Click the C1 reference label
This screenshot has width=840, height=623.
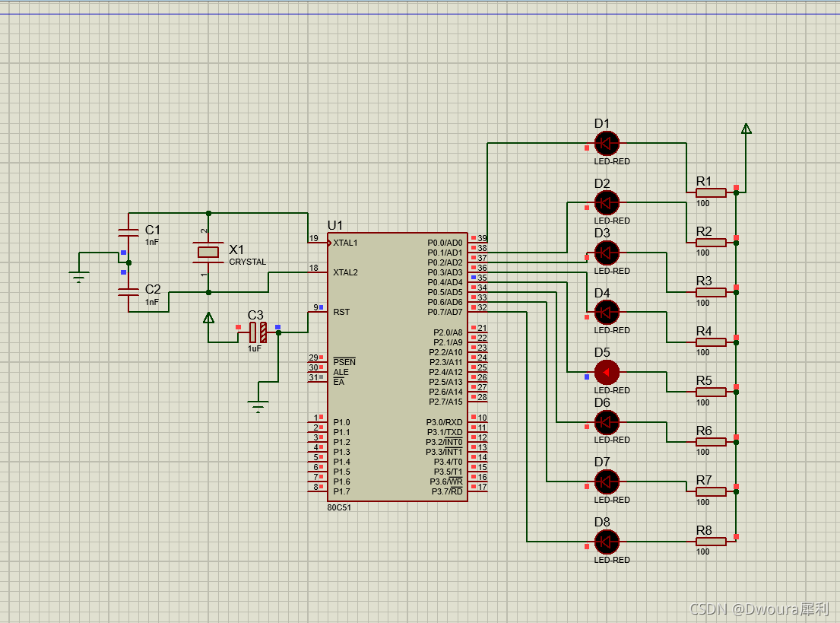coord(153,230)
